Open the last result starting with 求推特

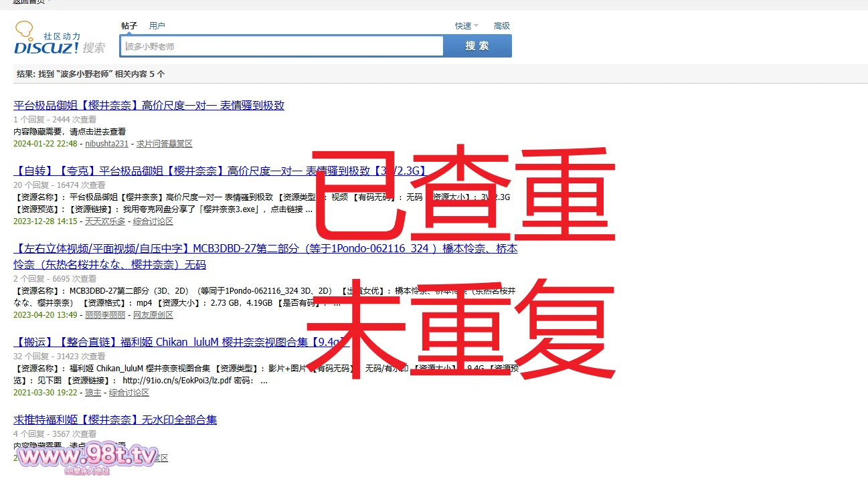point(115,420)
